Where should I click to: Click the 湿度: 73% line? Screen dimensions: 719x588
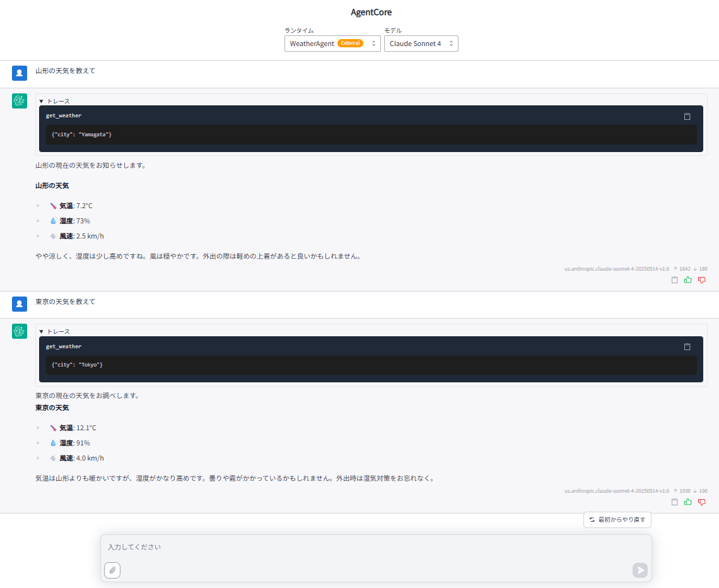pyautogui.click(x=70, y=221)
